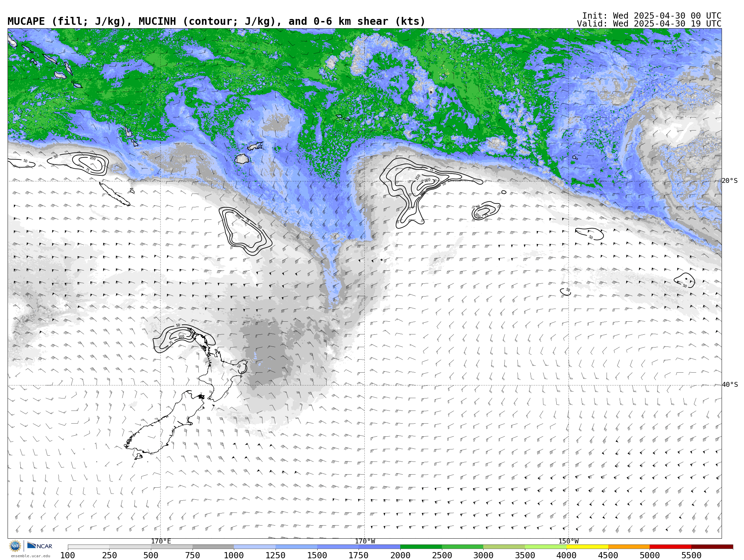Pick the 1250–1500 blue colorbar swatch
Screen dimensions: 744x560
tap(296, 547)
